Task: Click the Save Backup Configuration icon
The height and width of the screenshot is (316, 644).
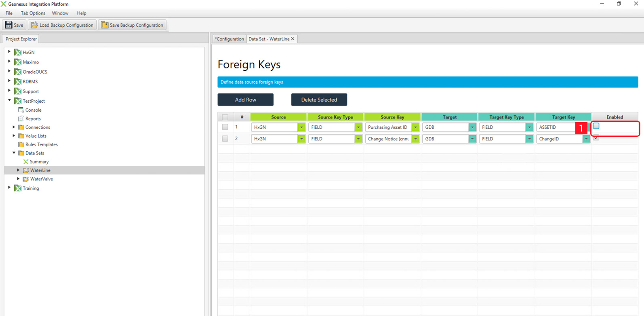Action: (x=105, y=25)
